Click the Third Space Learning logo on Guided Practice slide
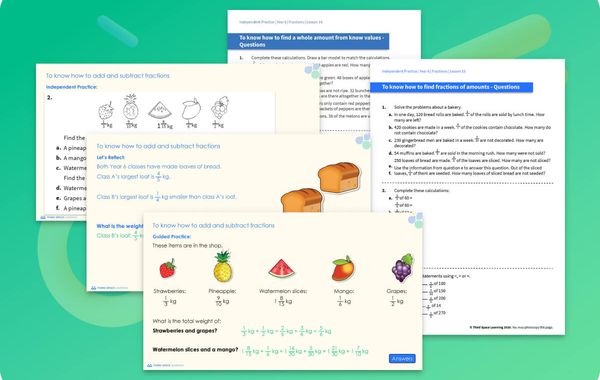Screen dimensions: 600x380 pos(166,365)
